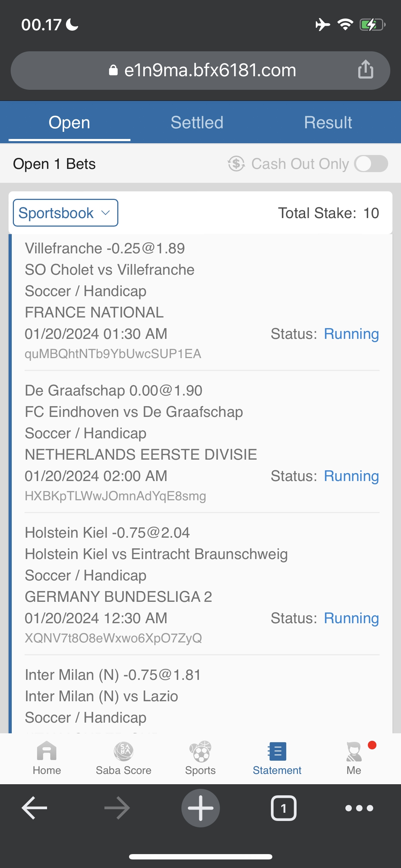The image size is (401, 868).
Task: Show open tabs counter
Action: [283, 808]
